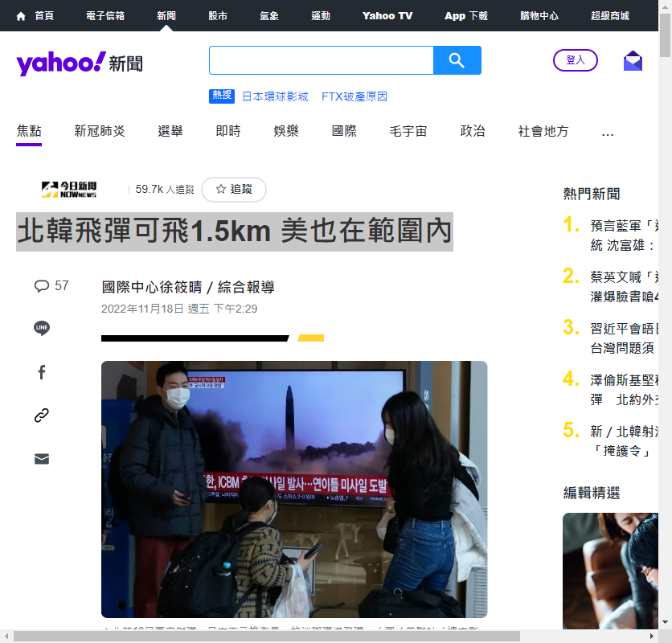672x643 pixels.
Task: Click the article headline 北韓飛彈可飛1.5km
Action: [x=235, y=231]
